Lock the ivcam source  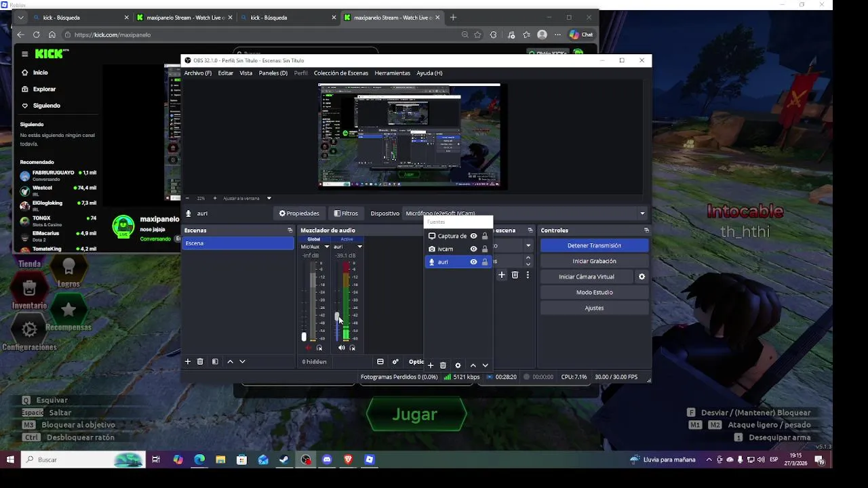[484, 249]
